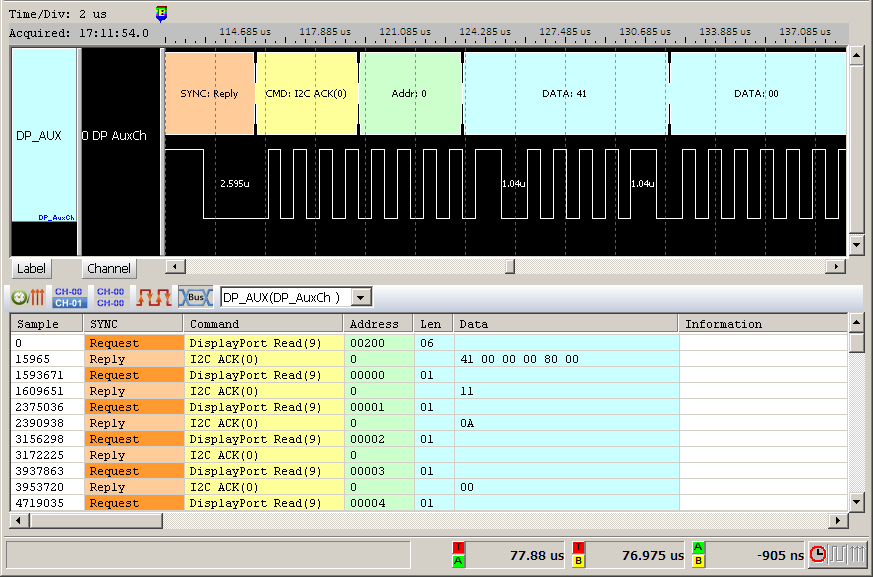The image size is (873, 577).
Task: Switch to the Label tab
Action: tap(31, 269)
